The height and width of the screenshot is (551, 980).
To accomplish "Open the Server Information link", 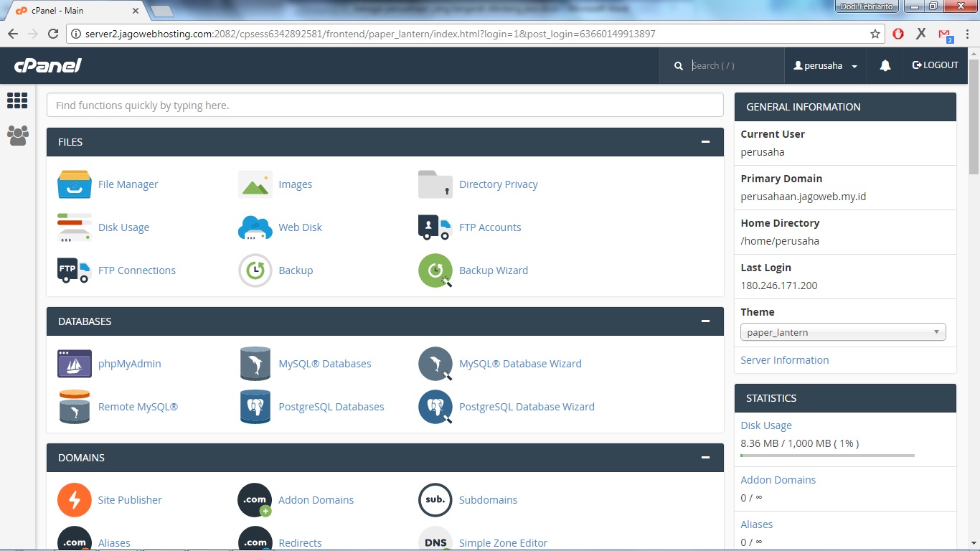I will click(x=785, y=360).
